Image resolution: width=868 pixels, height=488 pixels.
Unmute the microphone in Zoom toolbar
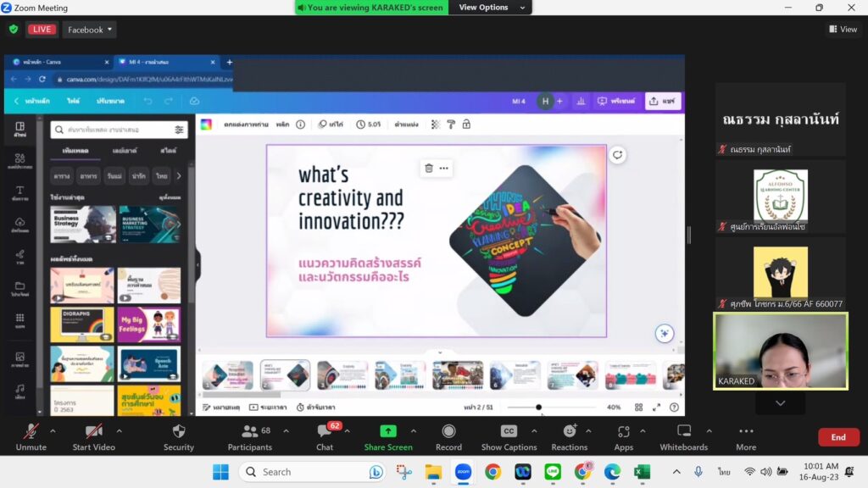pos(31,436)
